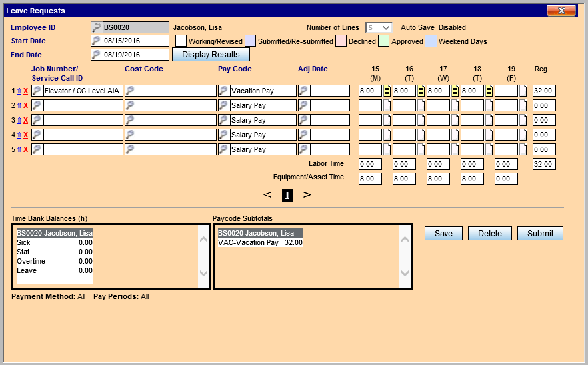Screen dimensions: 588x365
Task: Click the Display Results button
Action: pyautogui.click(x=211, y=55)
